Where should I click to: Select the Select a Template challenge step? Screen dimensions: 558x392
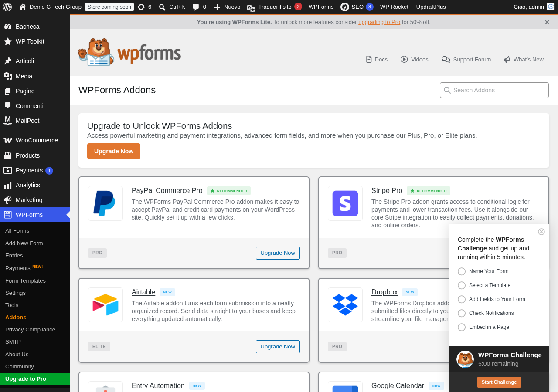pos(484,285)
